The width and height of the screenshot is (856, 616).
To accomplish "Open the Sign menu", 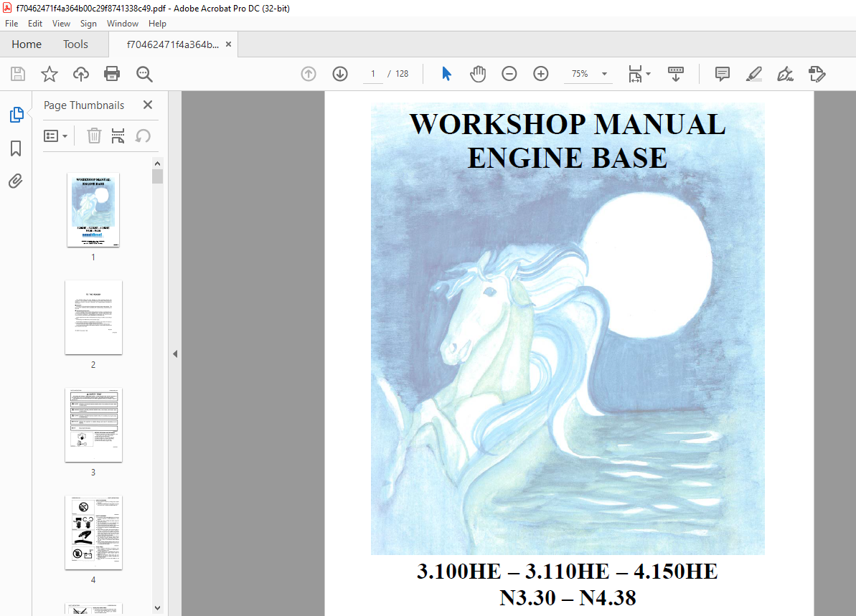I will point(88,24).
